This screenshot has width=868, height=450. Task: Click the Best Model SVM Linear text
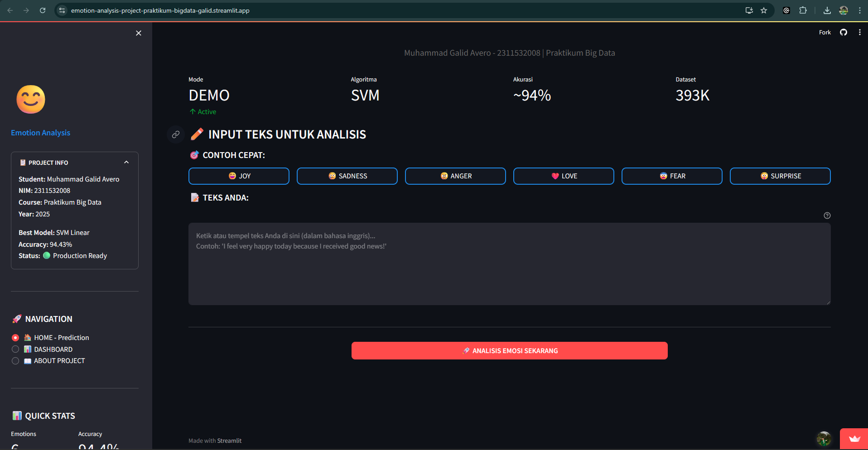pos(54,233)
